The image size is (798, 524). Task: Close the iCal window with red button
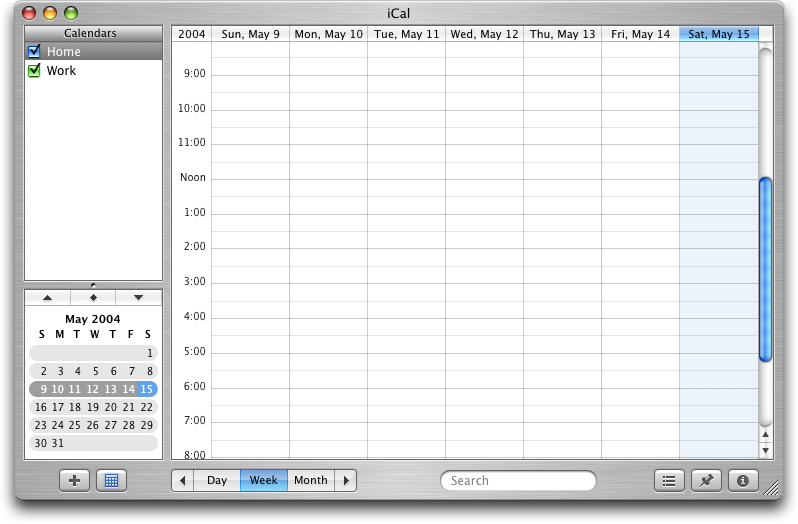click(29, 13)
